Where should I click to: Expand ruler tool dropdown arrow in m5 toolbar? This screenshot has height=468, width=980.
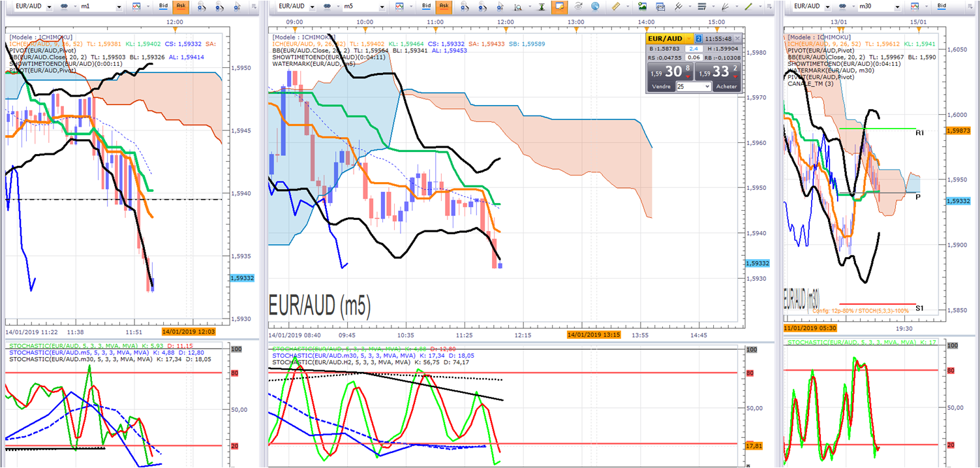(628, 6)
